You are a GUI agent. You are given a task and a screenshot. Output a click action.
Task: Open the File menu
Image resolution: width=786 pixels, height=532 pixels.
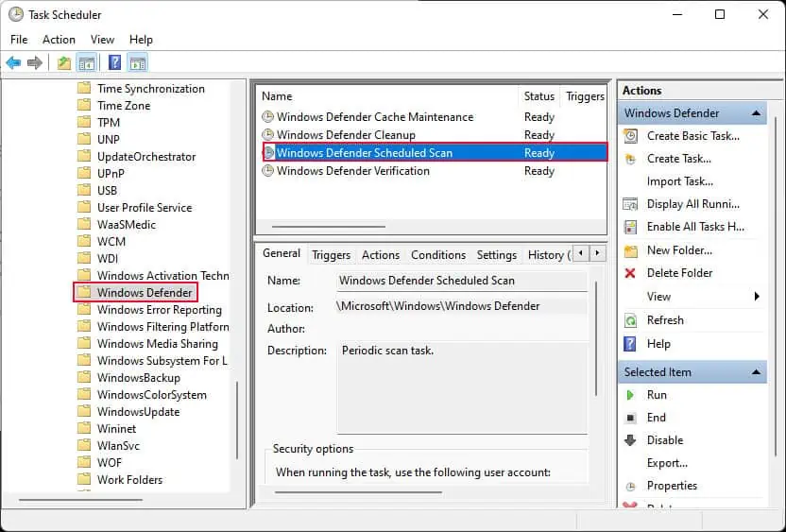[19, 40]
